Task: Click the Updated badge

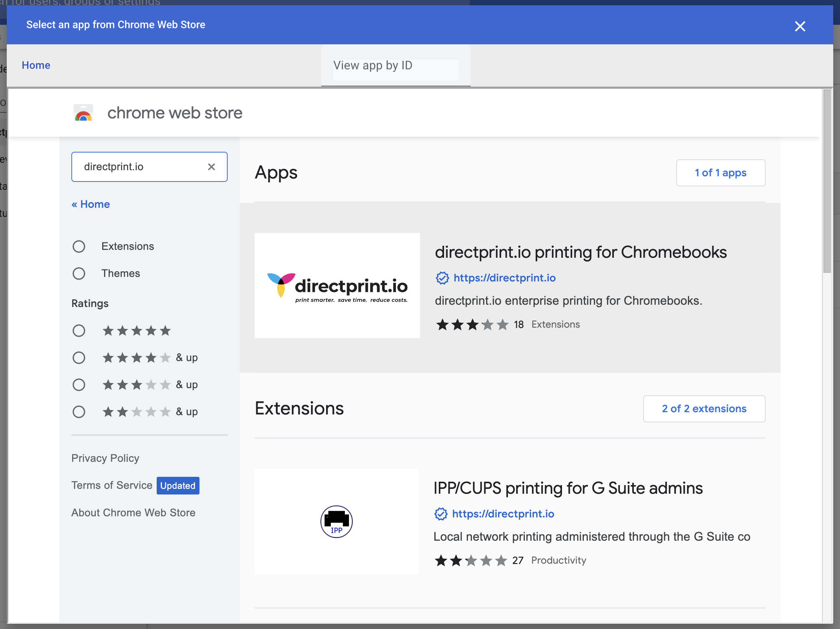Action: pyautogui.click(x=178, y=485)
